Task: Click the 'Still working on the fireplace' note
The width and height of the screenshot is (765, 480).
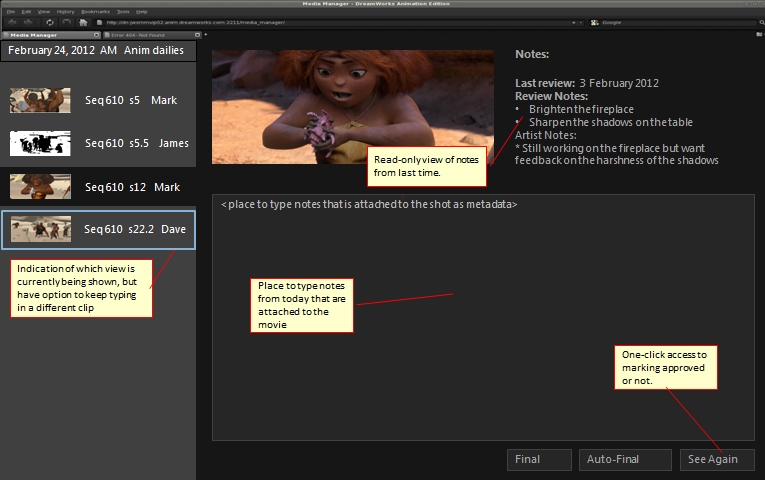Action: 617,154
